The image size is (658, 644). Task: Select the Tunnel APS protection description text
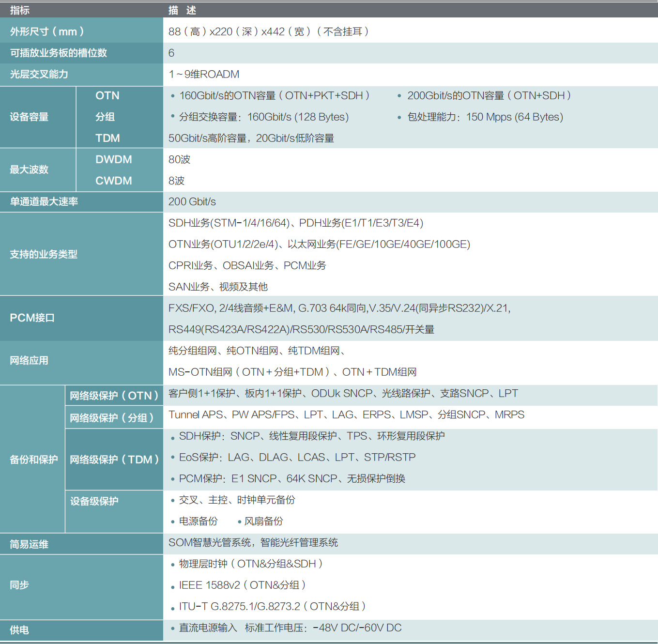[346, 414]
